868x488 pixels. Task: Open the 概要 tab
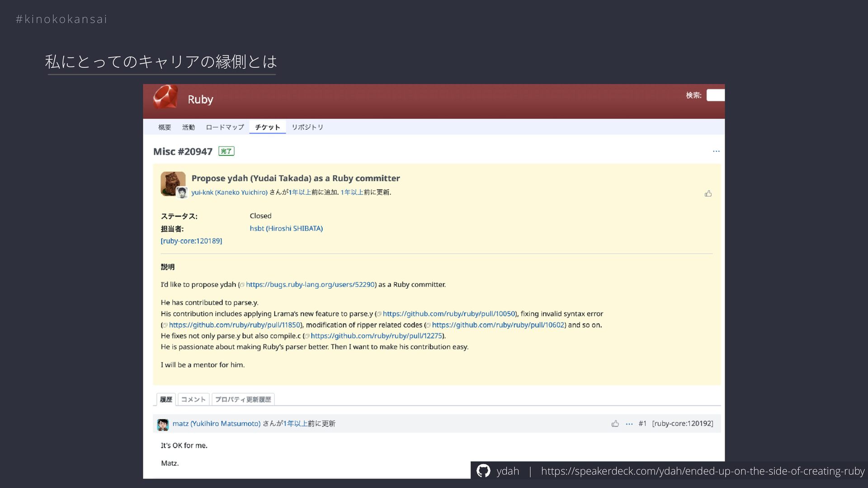(x=165, y=127)
